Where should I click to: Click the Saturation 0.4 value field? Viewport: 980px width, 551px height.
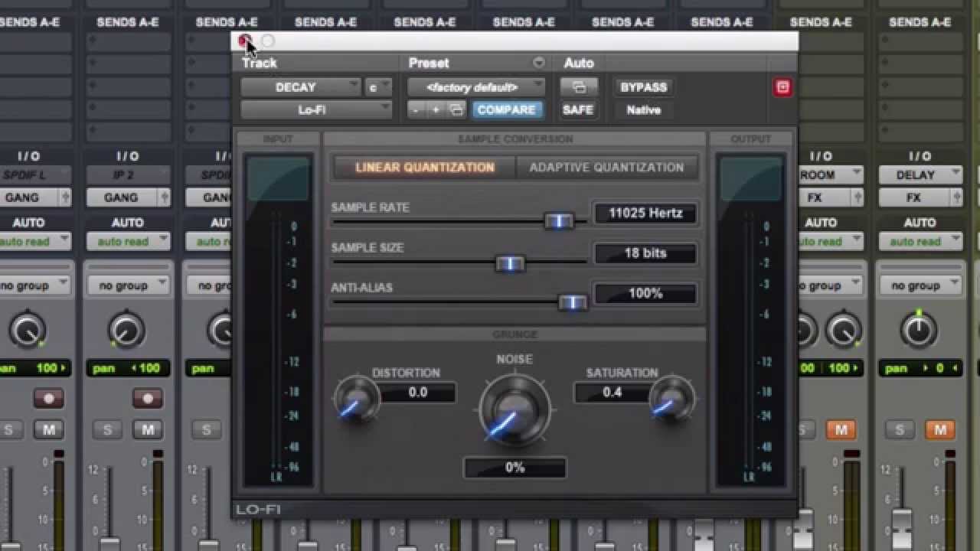[612, 393]
